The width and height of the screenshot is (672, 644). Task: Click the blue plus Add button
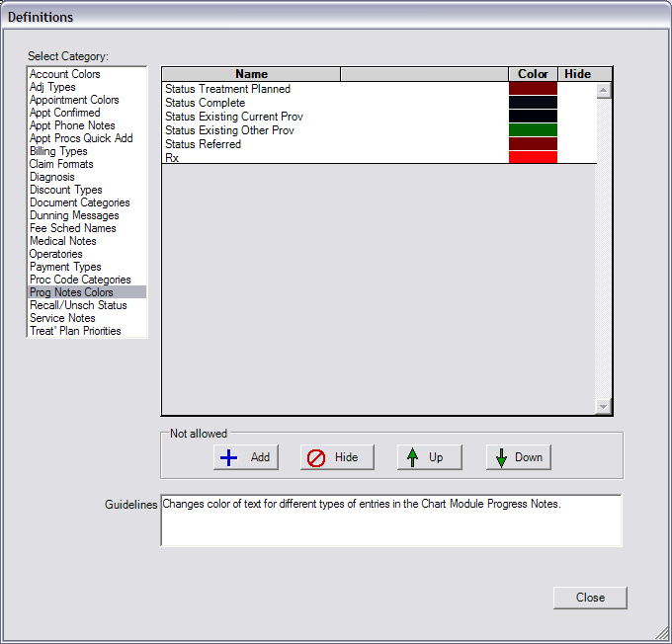[x=246, y=457]
